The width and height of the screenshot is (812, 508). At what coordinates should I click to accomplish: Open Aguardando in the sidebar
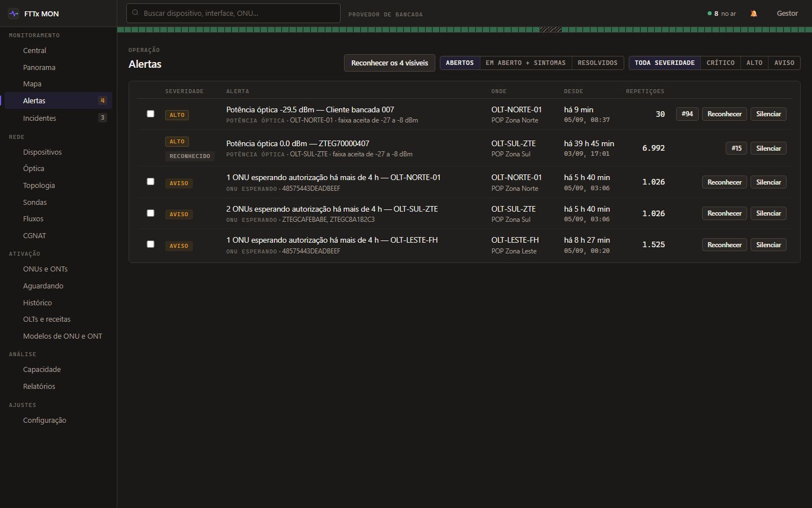click(58, 286)
